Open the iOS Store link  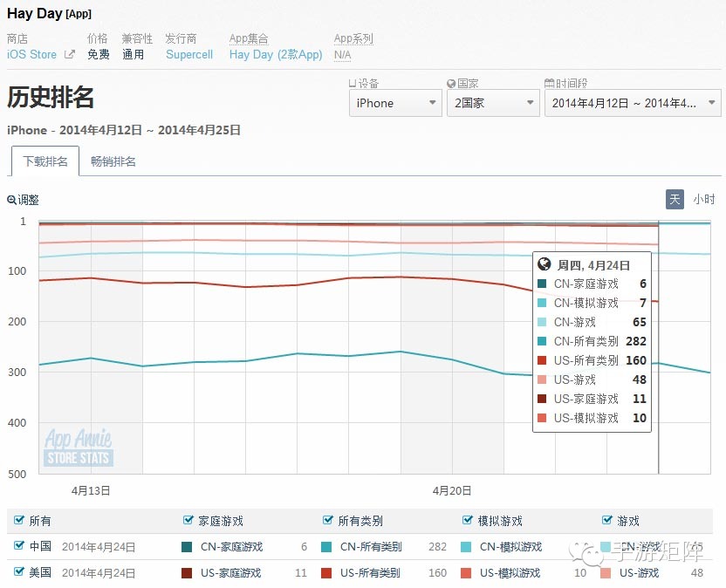click(x=32, y=55)
